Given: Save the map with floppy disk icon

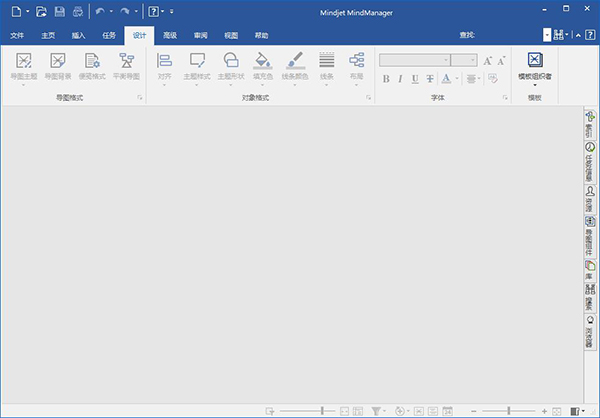Looking at the screenshot, I should (x=60, y=11).
